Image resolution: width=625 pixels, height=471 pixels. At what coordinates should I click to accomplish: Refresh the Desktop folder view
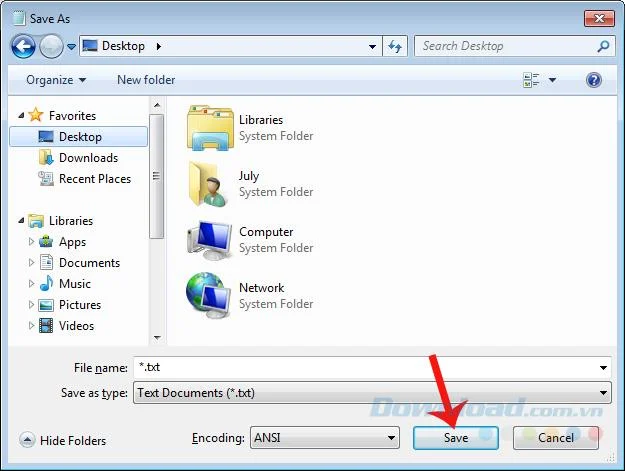(395, 46)
